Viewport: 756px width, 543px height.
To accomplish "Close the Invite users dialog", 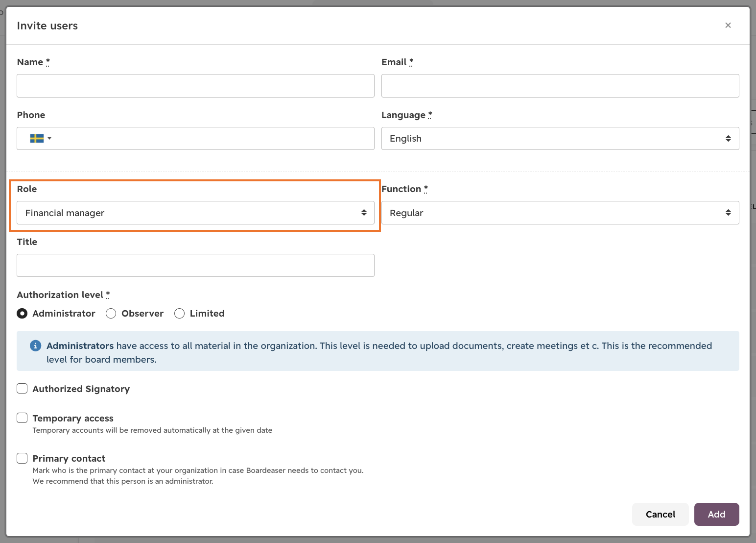I will pos(728,25).
